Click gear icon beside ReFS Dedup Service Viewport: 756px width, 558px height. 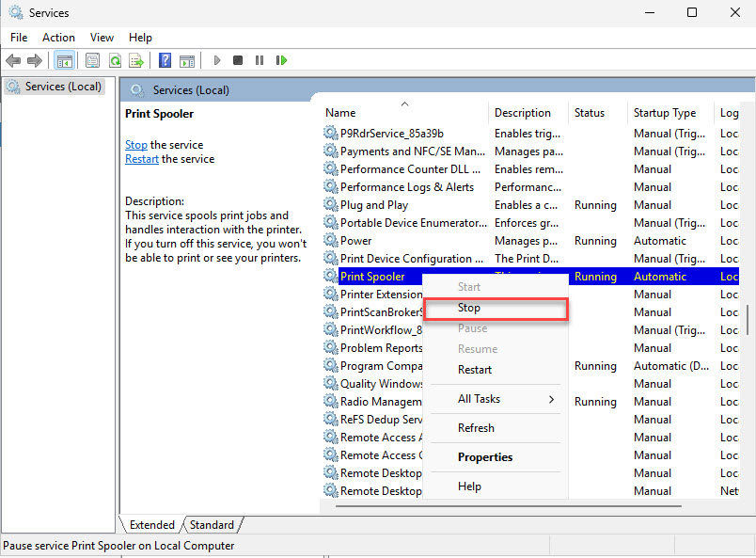[x=330, y=419]
